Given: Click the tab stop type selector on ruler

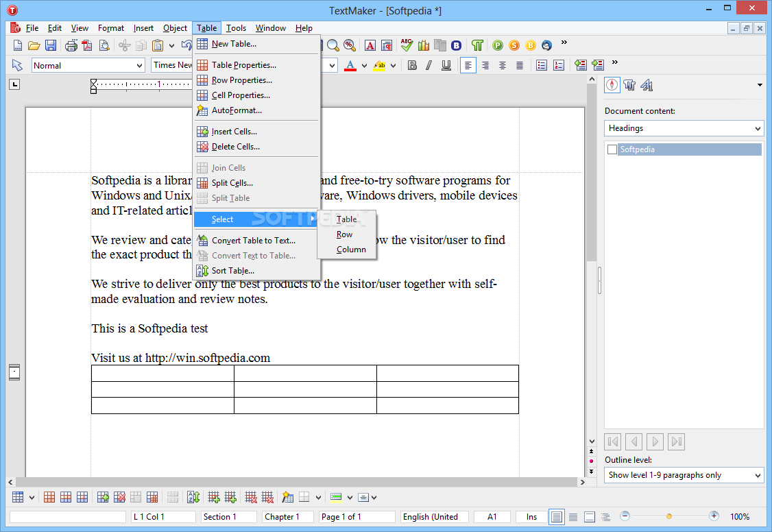Looking at the screenshot, I should pos(15,84).
